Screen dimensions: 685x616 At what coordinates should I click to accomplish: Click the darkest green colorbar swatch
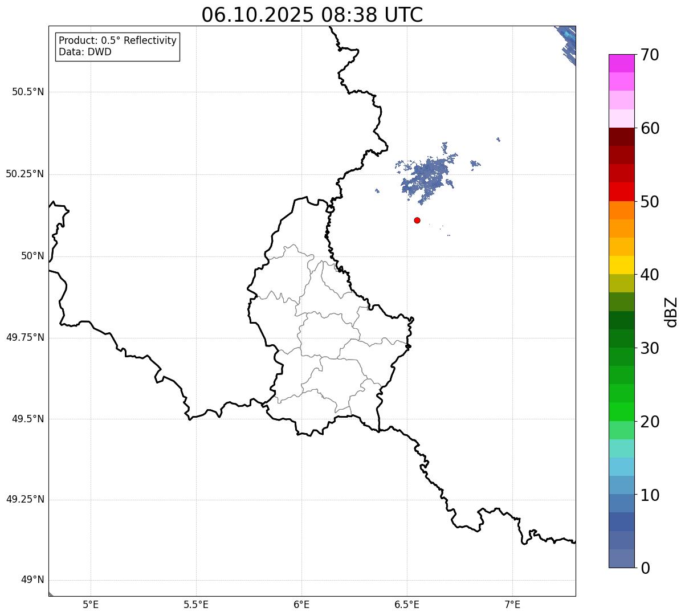pyautogui.click(x=622, y=320)
